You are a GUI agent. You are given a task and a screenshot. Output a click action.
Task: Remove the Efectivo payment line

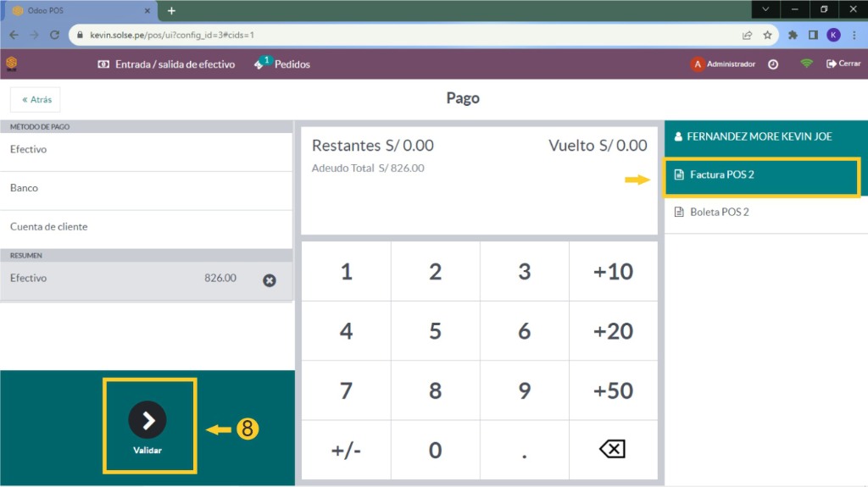270,280
